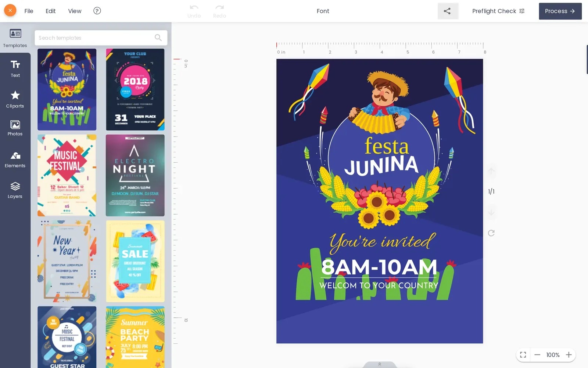Select the Summer Sale template
Image resolution: width=588 pixels, height=368 pixels.
tap(135, 261)
